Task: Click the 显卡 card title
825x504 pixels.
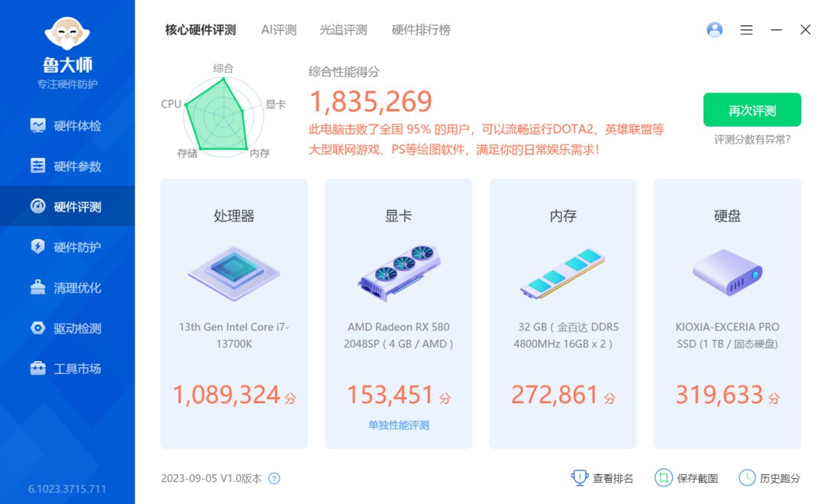Action: pos(399,215)
